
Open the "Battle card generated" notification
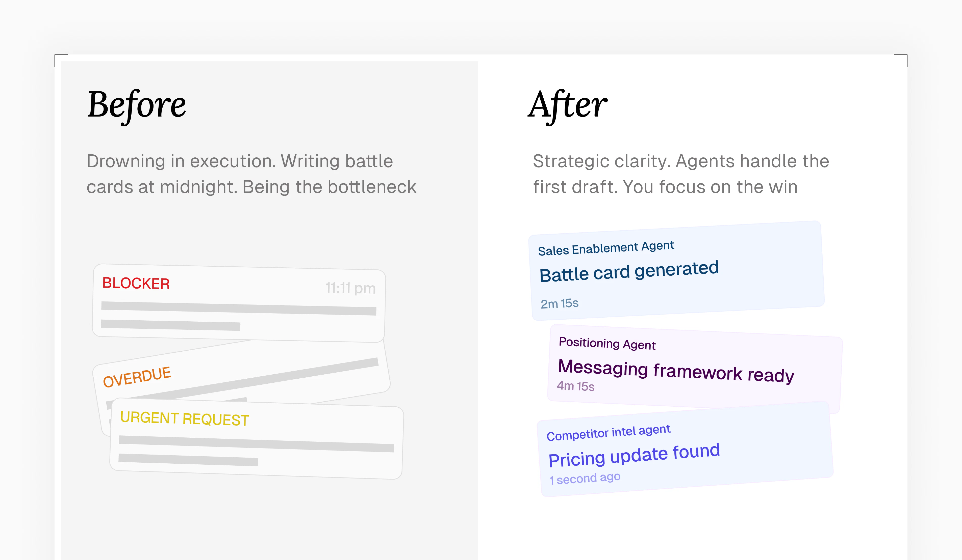[x=629, y=271]
